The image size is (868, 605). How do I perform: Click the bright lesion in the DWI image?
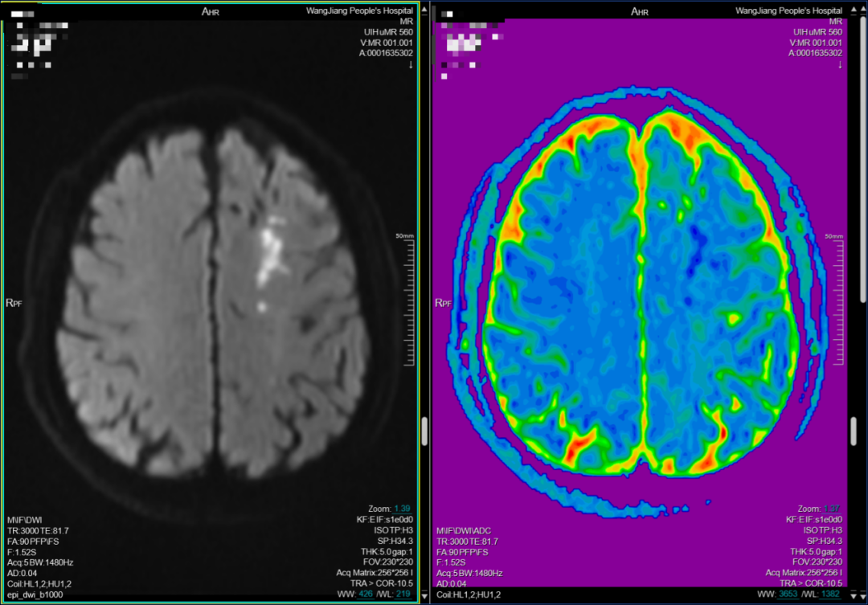click(x=272, y=251)
